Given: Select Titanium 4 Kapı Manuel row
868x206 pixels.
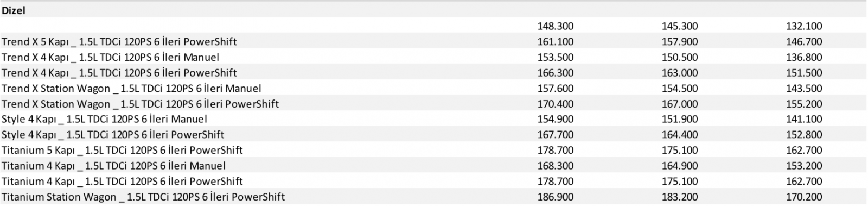Looking at the screenshot, I should coord(434,165).
